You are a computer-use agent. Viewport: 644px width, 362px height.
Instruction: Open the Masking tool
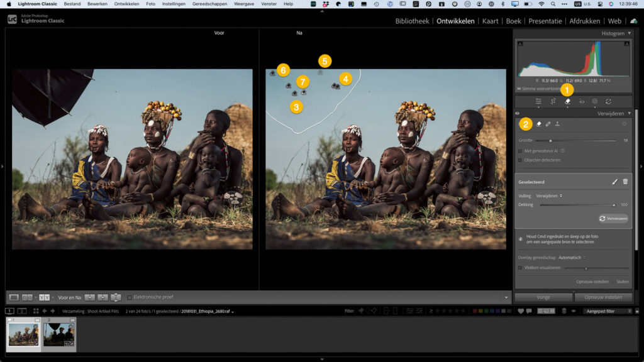coord(595,101)
